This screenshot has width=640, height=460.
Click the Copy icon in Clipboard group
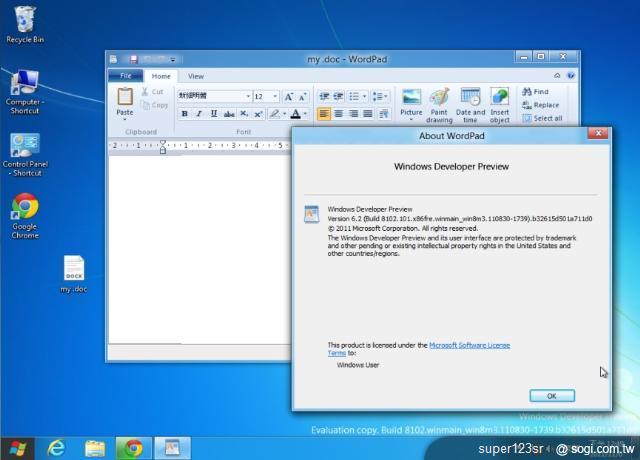[x=146, y=105]
